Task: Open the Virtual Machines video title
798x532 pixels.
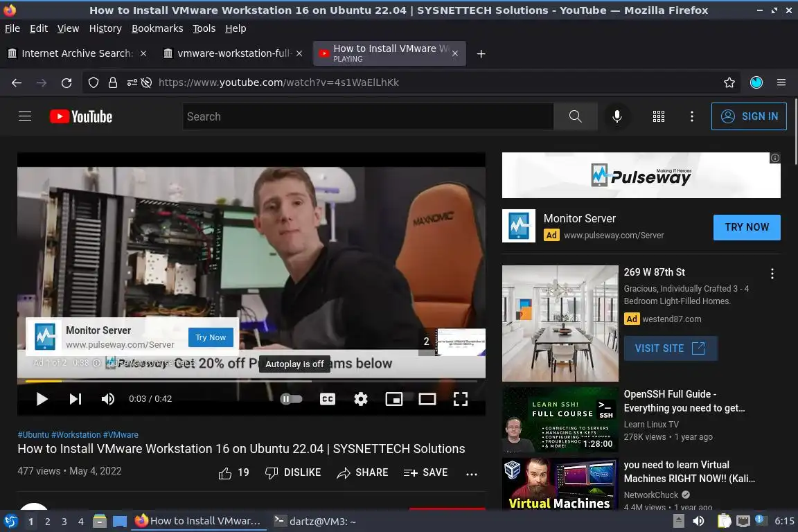Action: pos(689,472)
